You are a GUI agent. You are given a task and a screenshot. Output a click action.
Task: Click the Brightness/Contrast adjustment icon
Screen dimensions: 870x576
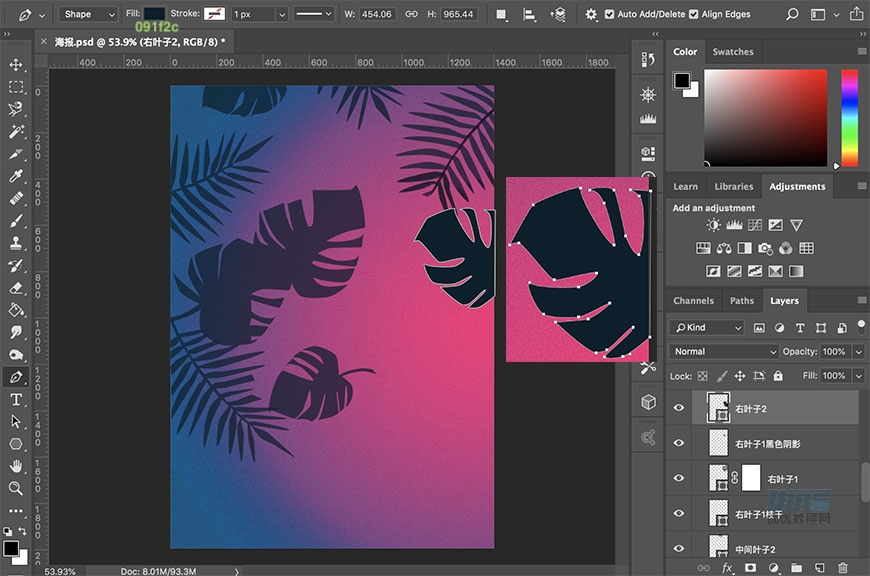coord(714,226)
